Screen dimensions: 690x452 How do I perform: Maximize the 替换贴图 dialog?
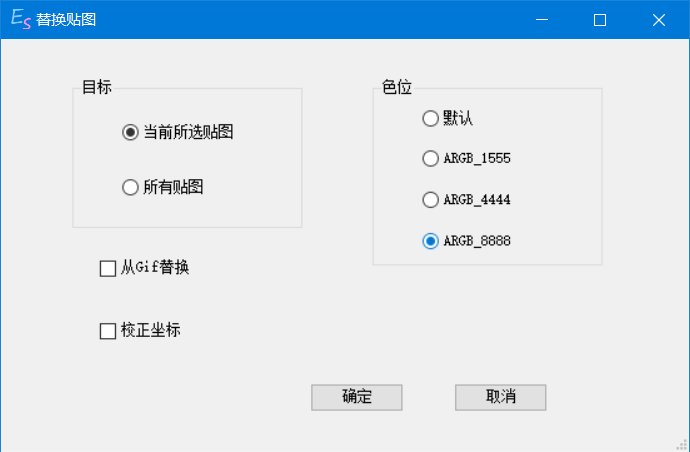[600, 19]
